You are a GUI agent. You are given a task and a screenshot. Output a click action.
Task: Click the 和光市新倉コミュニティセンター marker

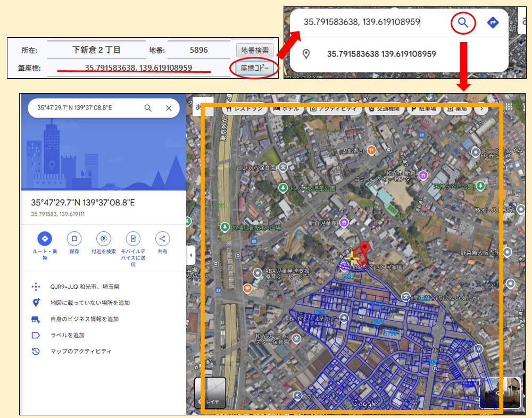point(423,175)
